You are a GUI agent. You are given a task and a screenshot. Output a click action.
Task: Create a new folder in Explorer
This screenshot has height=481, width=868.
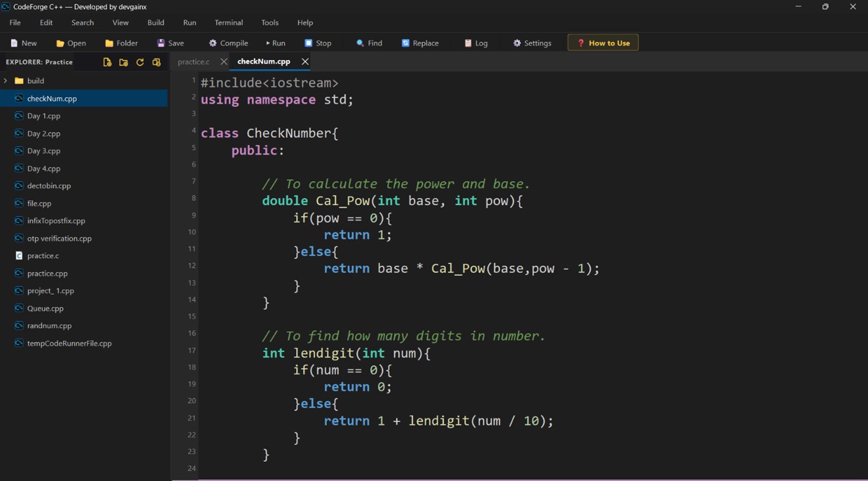123,62
